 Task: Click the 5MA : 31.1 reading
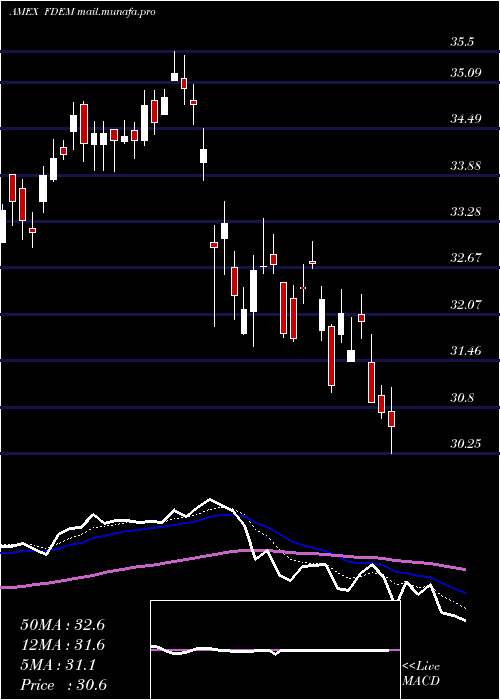click(58, 665)
